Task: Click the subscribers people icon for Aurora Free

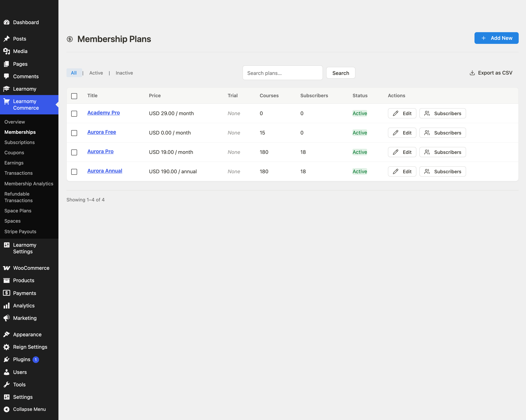Action: click(x=427, y=133)
